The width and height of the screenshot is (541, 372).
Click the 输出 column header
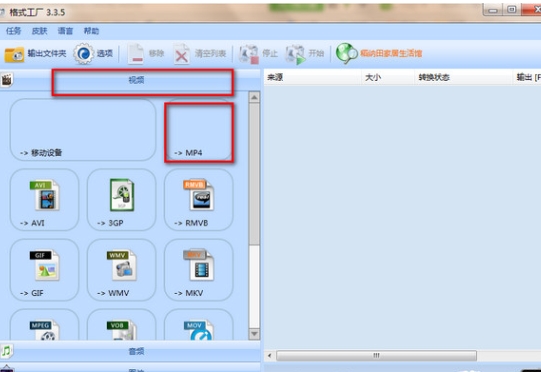(527, 77)
